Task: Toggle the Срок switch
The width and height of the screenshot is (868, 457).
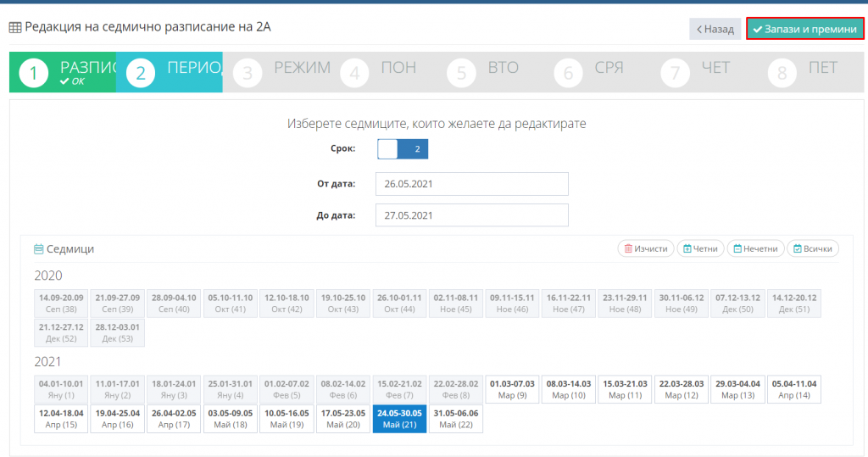Action: (x=403, y=149)
